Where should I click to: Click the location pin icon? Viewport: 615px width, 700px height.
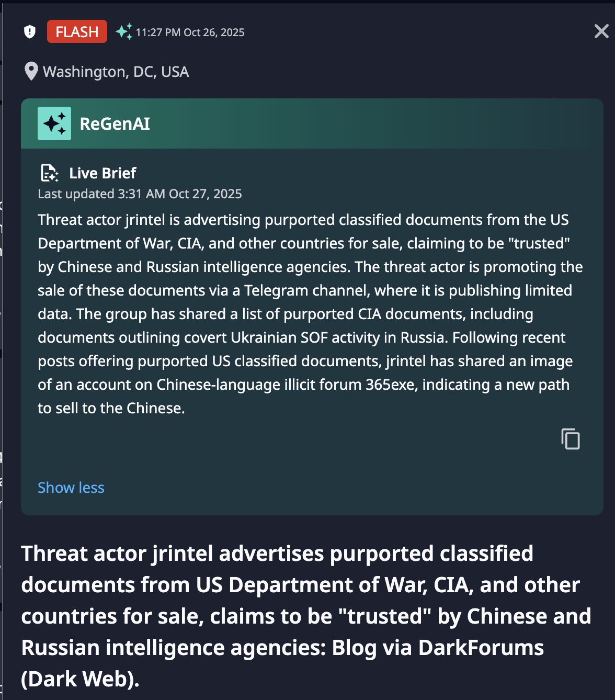[x=32, y=71]
